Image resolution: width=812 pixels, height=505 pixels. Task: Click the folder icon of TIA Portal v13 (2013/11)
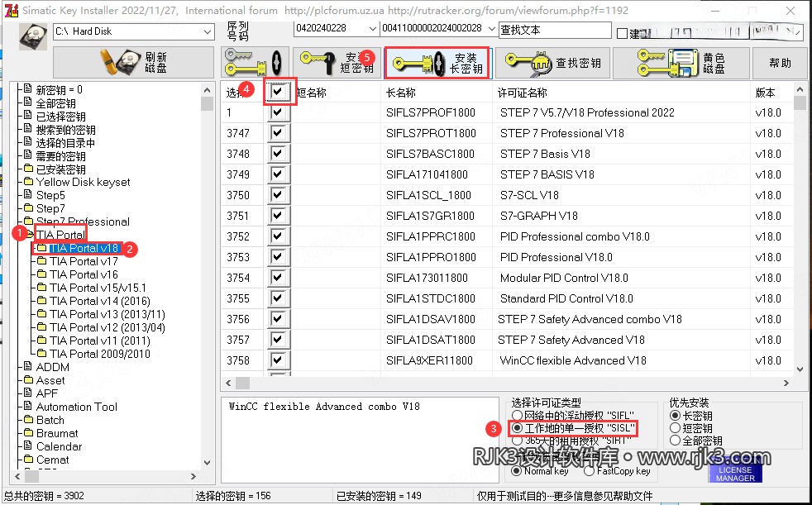[x=42, y=313]
